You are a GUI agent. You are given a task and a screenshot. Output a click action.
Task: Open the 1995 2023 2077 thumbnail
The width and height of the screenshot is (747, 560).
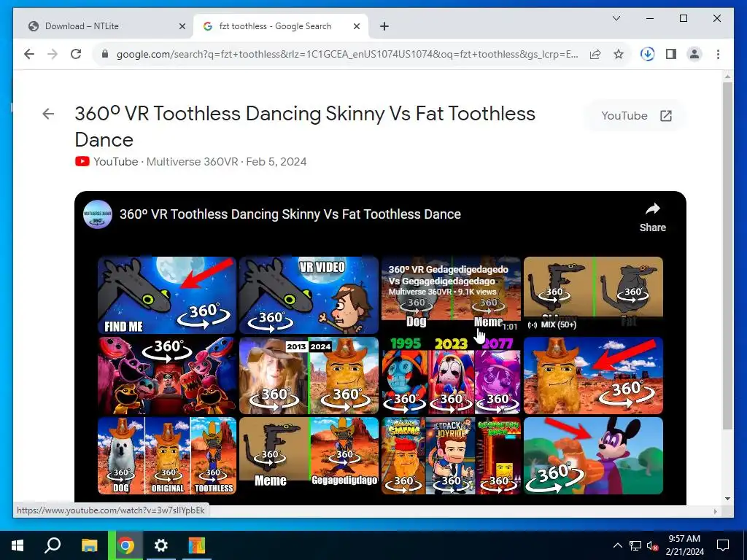coord(451,376)
